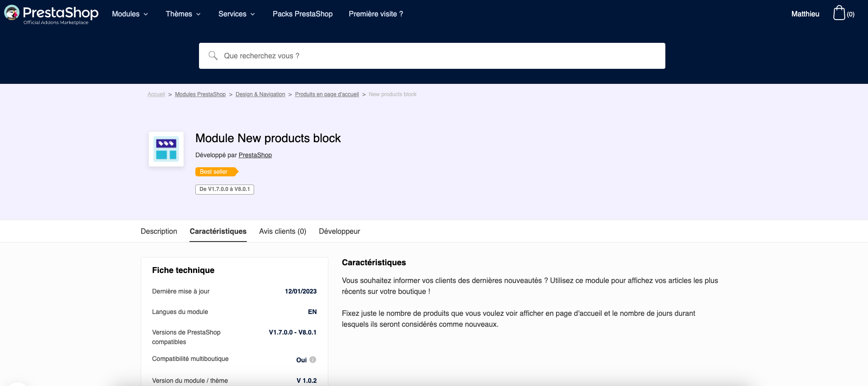Go to Modules PrestaShop breadcrumb
868x386 pixels.
point(200,94)
